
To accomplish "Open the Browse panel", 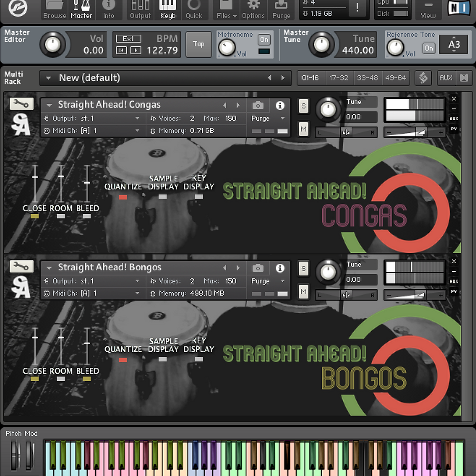I will coord(55,10).
